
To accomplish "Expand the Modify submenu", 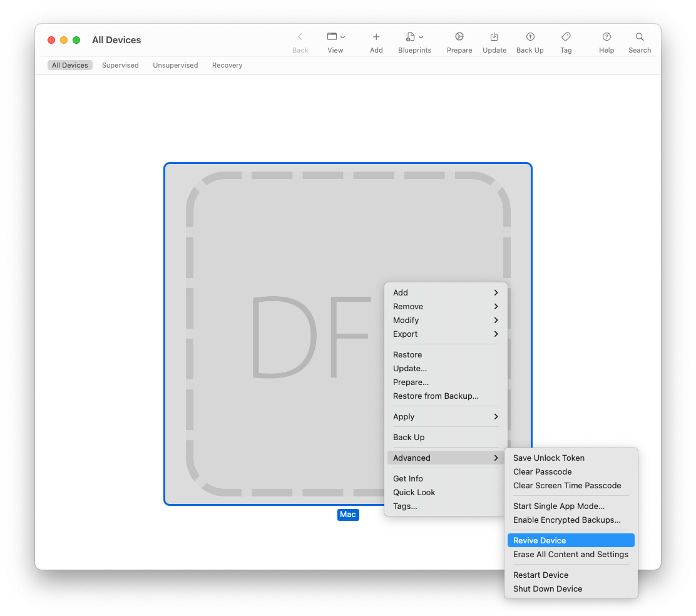I will [x=446, y=320].
